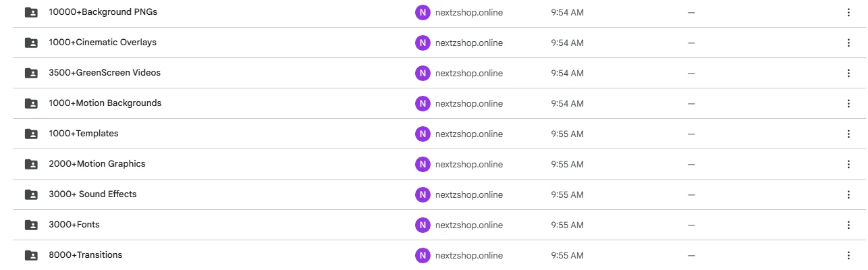Image resolution: width=868 pixels, height=270 pixels.
Task: Click the shared folder icon for 10000+Background PNGs
Action: click(31, 12)
